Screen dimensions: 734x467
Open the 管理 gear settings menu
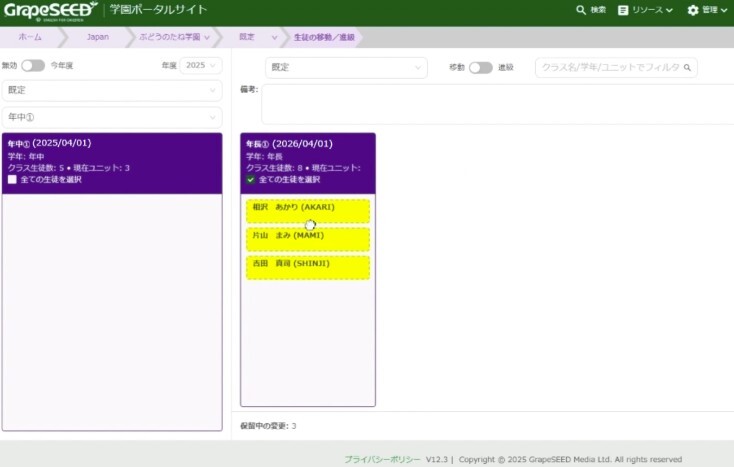707,10
